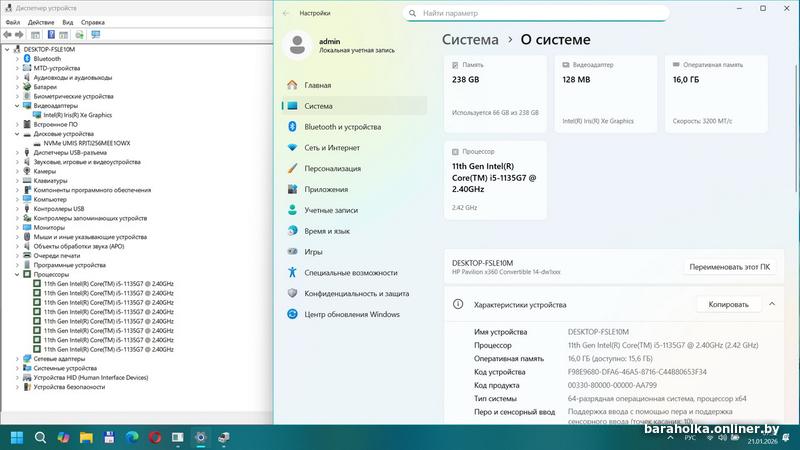
Task: Select Intel(R) Iris(R) Xe Graphics device
Action: click(x=78, y=115)
